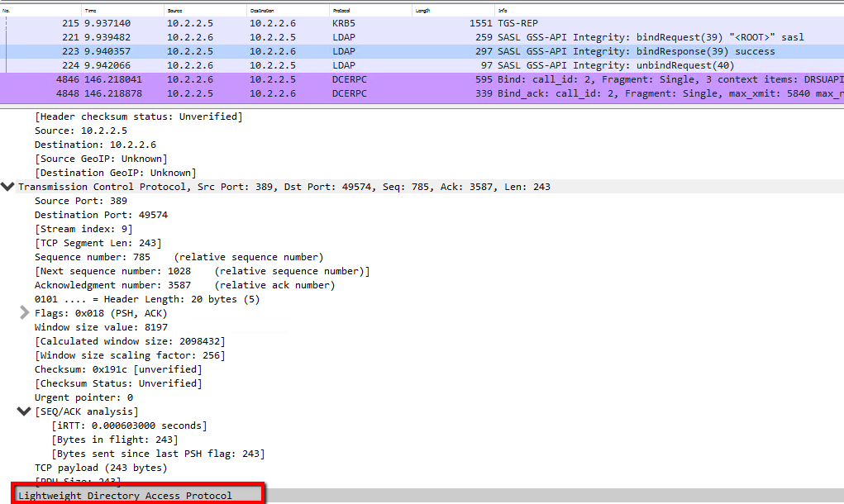844x504 pixels.
Task: Collapse the SEQ/ACK analysis node
Action: 23,411
